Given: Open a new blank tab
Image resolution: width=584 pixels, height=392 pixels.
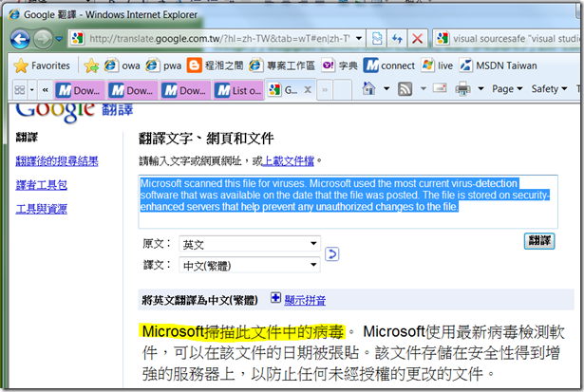Looking at the screenshot, I should (x=342, y=90).
